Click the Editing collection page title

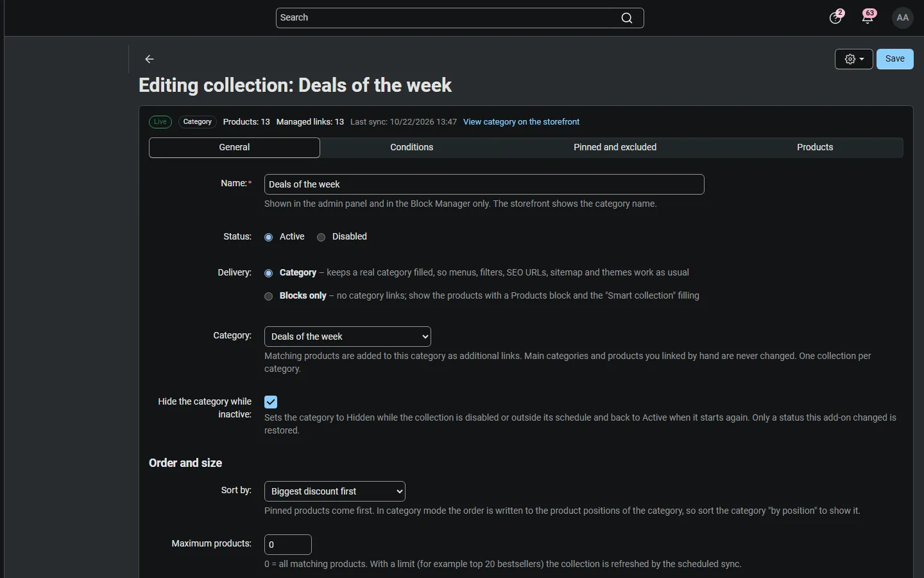coord(295,85)
